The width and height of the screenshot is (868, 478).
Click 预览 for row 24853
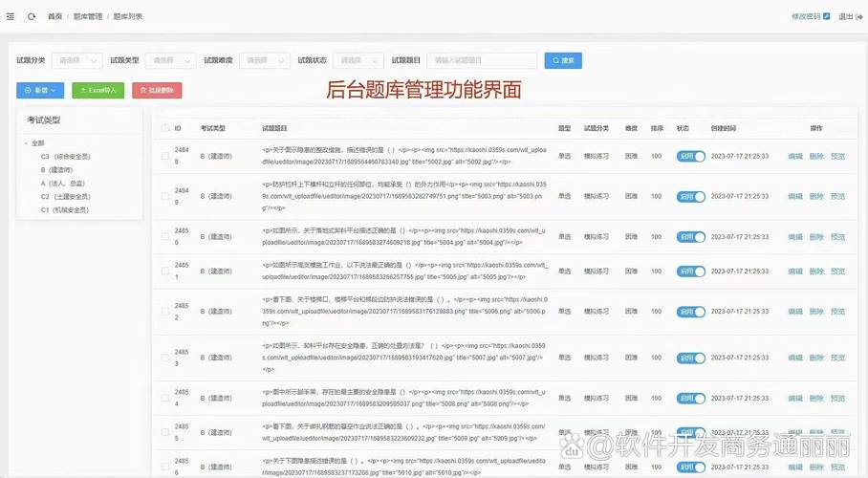(837, 358)
